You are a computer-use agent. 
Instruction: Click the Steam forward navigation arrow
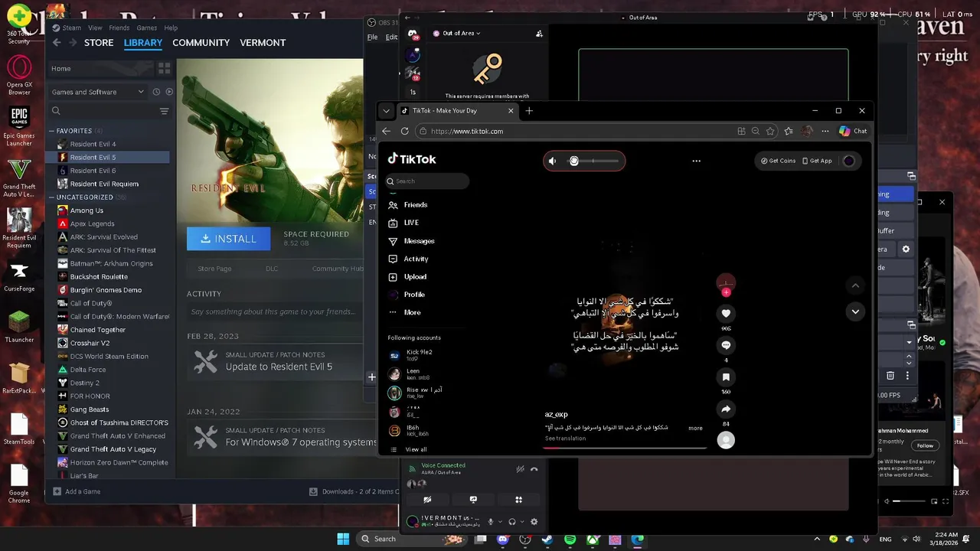click(73, 43)
